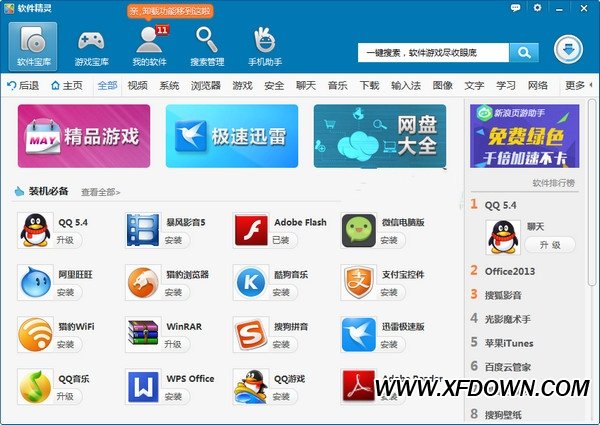The height and width of the screenshot is (425, 600).
Task: Select the 音乐 category tab
Action: pyautogui.click(x=338, y=85)
